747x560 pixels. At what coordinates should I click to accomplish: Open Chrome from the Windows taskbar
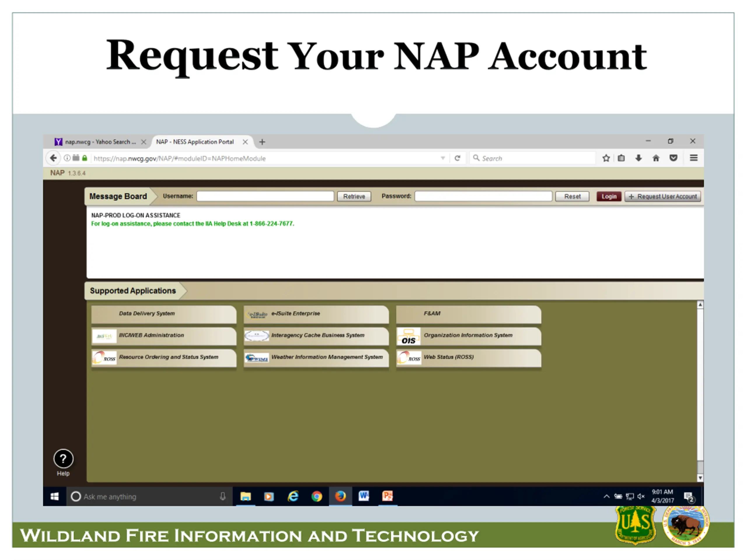316,496
